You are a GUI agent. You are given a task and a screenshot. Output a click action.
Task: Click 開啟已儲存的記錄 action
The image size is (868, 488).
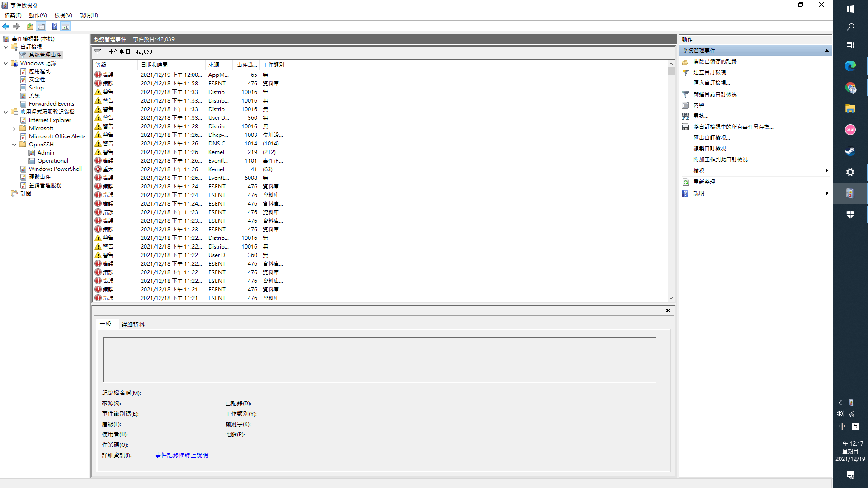tap(717, 61)
